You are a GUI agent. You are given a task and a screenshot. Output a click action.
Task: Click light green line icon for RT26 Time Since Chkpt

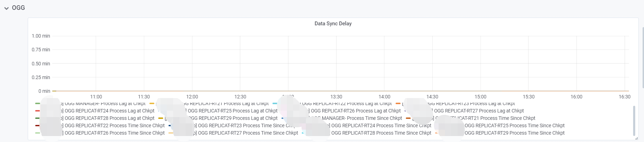pos(37,133)
